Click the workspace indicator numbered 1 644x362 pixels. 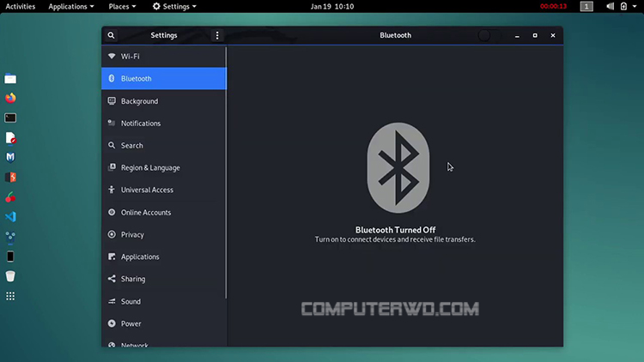(x=586, y=6)
